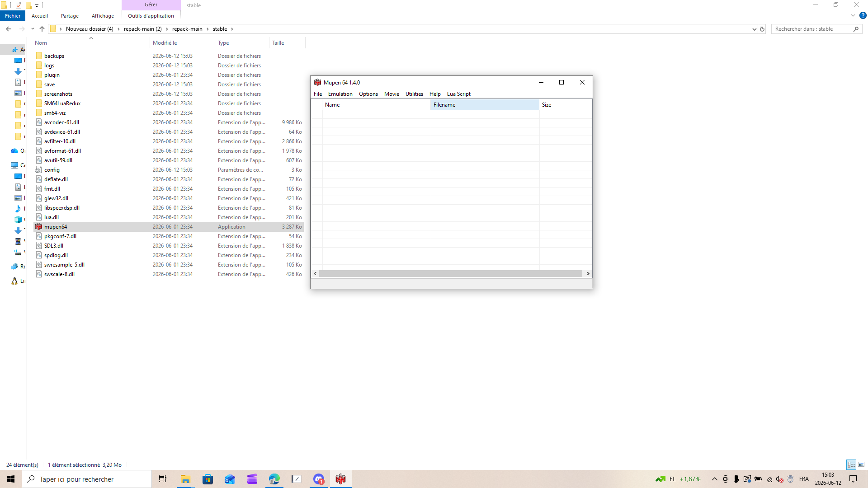Switch to details view in status bar

click(x=851, y=465)
